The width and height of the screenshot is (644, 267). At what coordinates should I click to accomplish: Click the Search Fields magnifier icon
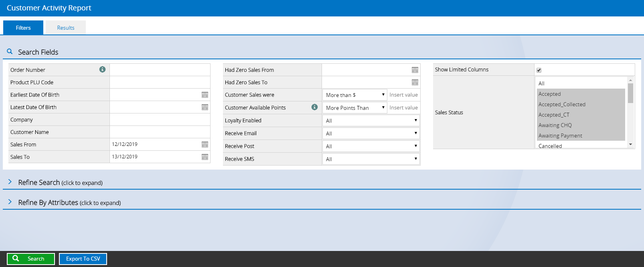[10, 52]
